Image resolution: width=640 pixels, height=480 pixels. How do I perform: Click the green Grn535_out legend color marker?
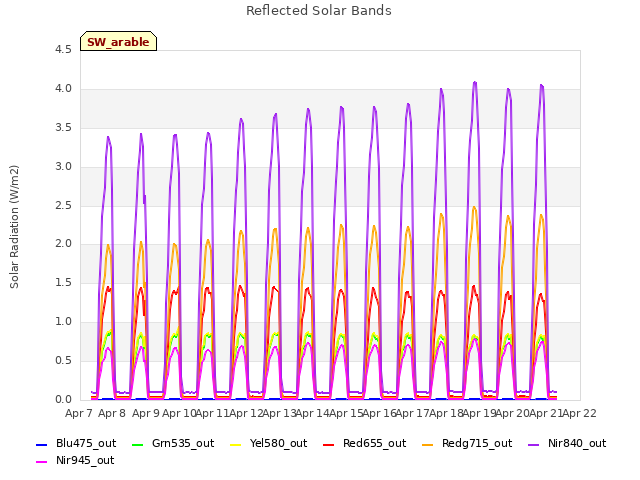tap(138, 444)
